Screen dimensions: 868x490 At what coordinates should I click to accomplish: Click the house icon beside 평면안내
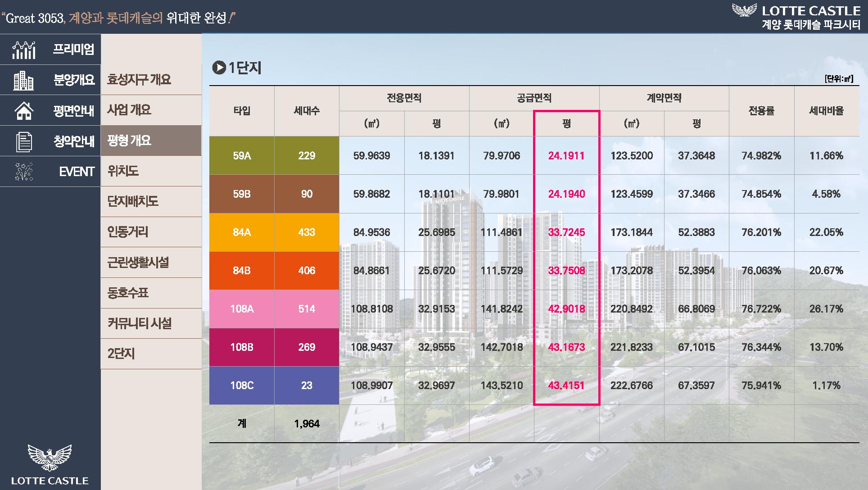click(24, 111)
